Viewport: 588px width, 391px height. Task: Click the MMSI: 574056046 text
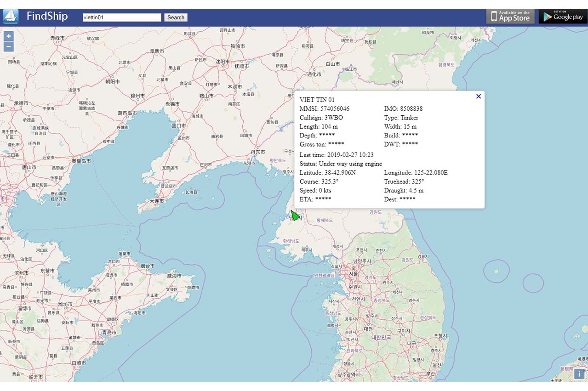[325, 109]
